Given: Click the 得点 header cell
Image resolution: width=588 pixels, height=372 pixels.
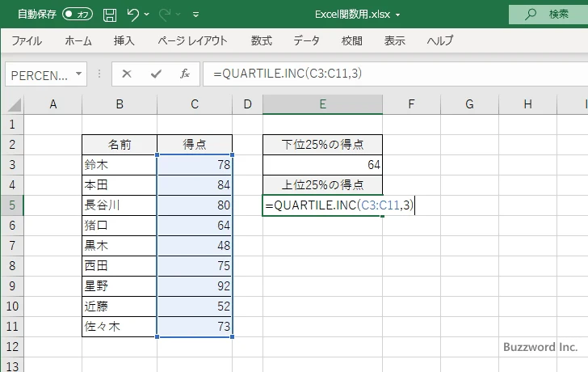Looking at the screenshot, I should coord(194,145).
